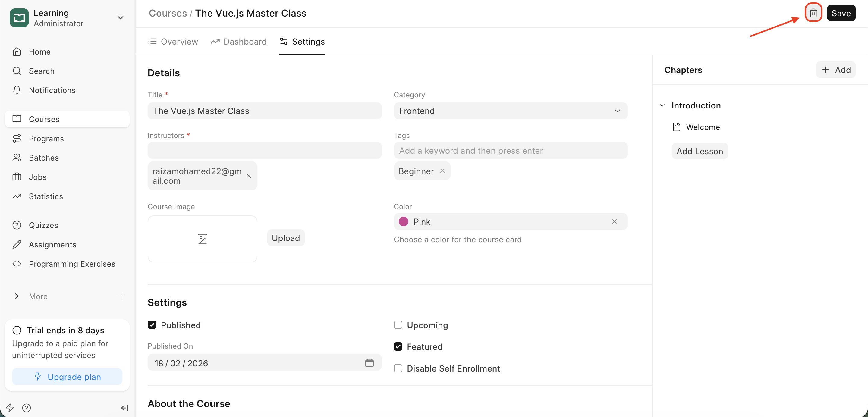Expand the More section in sidebar
Screen dimensions: 868x417
coord(17,296)
